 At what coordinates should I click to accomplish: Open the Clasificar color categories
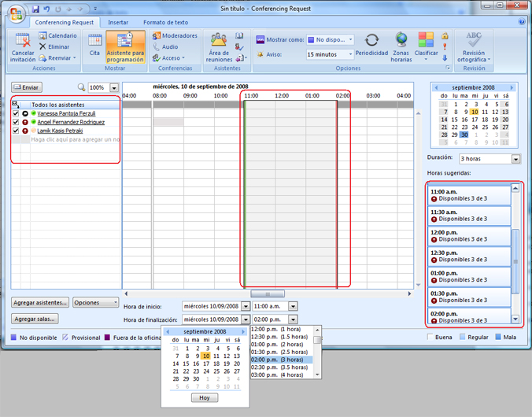click(426, 46)
